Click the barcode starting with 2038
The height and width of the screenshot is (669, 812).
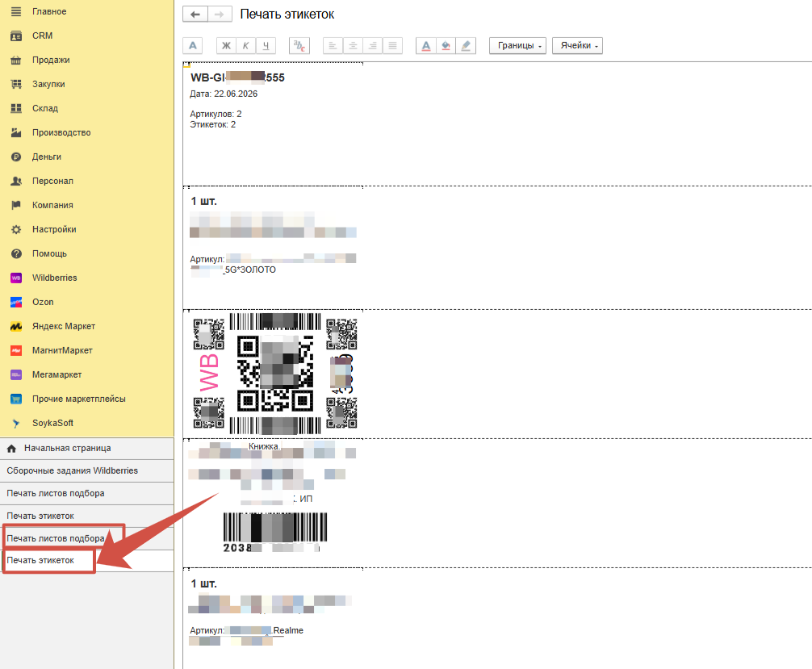click(275, 532)
